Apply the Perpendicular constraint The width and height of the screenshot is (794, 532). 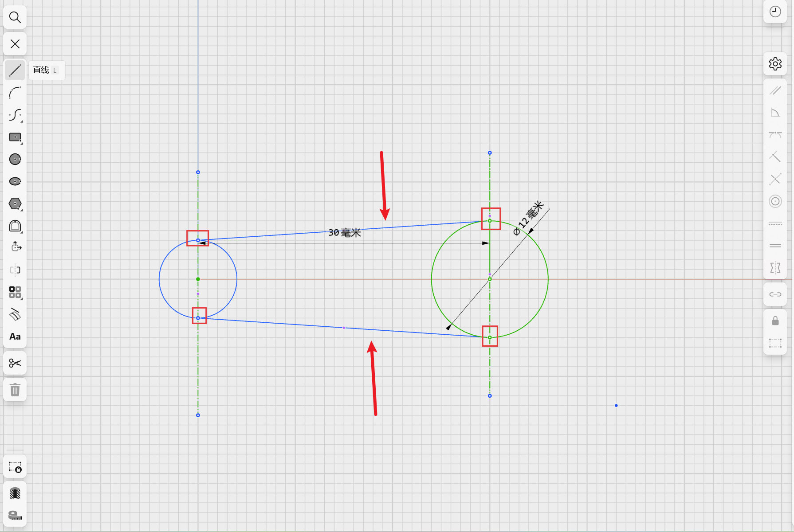click(x=775, y=157)
